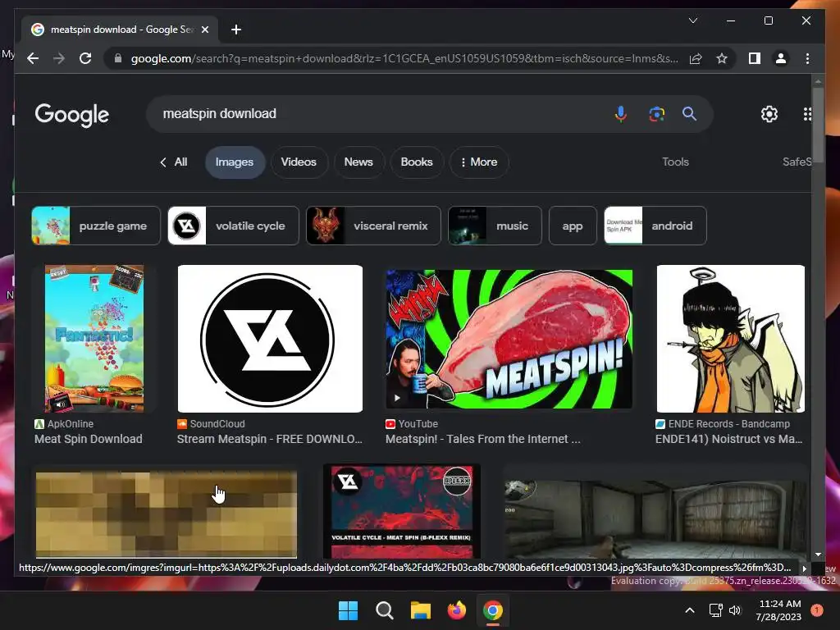Screen dimensions: 840x630
Task: Click the browser forward arrow
Action: 59,58
